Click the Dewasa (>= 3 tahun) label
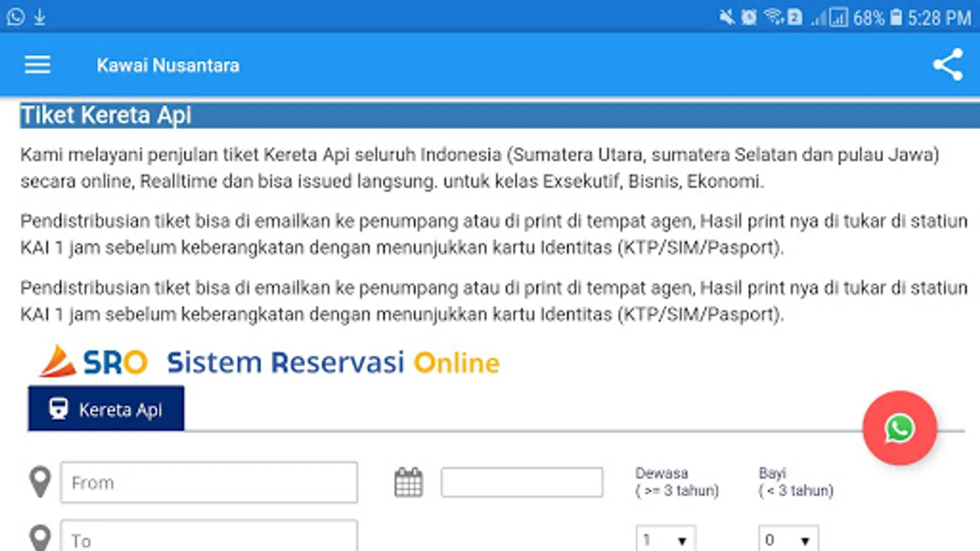Screen dimensions: 980x551 [677, 482]
